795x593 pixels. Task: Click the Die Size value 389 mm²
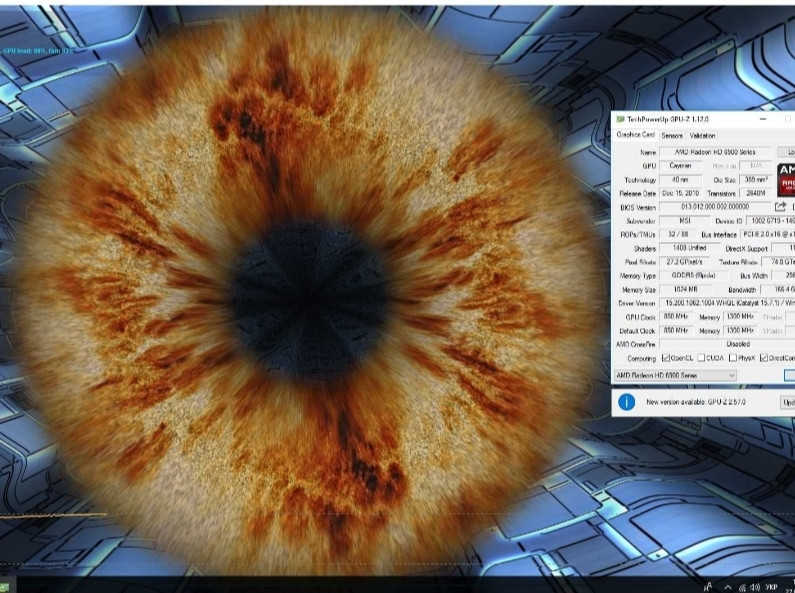coord(755,179)
